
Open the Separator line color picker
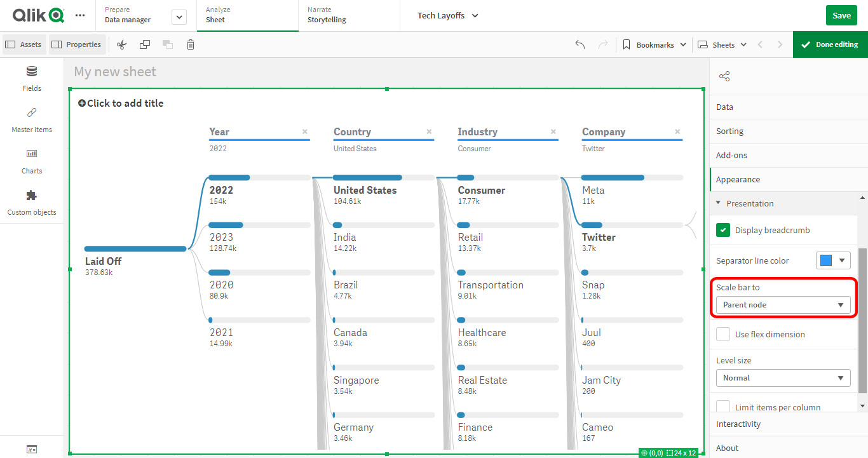click(x=833, y=260)
